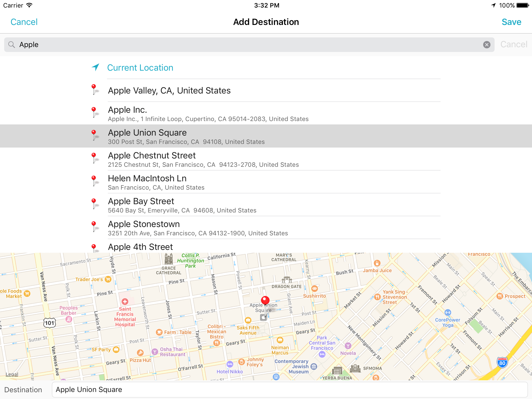Tap CorePower Yoga fitness marker

[448, 312]
